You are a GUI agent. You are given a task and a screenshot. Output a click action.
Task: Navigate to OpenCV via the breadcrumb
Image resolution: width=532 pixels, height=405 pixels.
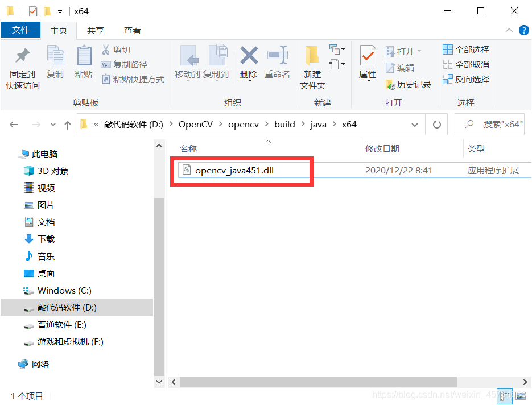tap(196, 124)
